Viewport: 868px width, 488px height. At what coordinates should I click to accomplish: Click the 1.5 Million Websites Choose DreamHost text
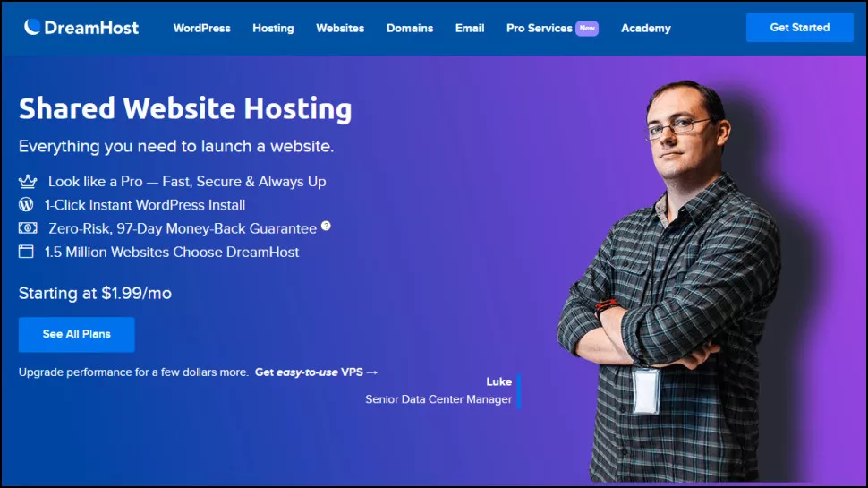pos(172,252)
